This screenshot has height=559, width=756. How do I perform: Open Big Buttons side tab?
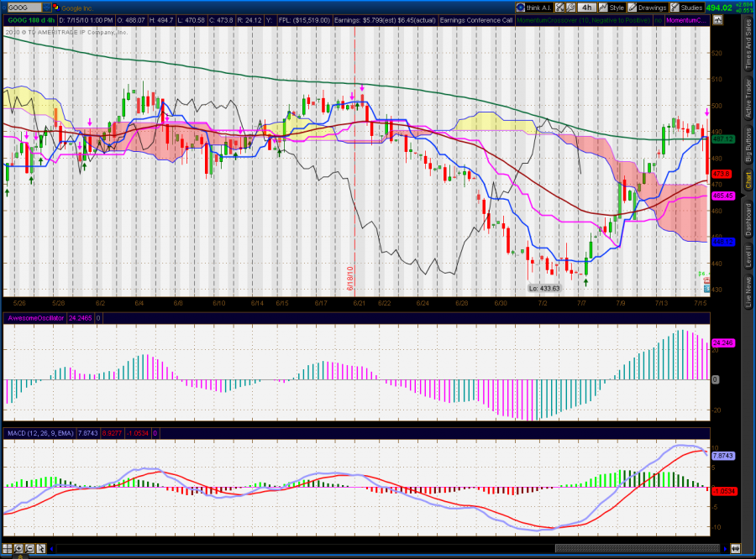pos(748,144)
